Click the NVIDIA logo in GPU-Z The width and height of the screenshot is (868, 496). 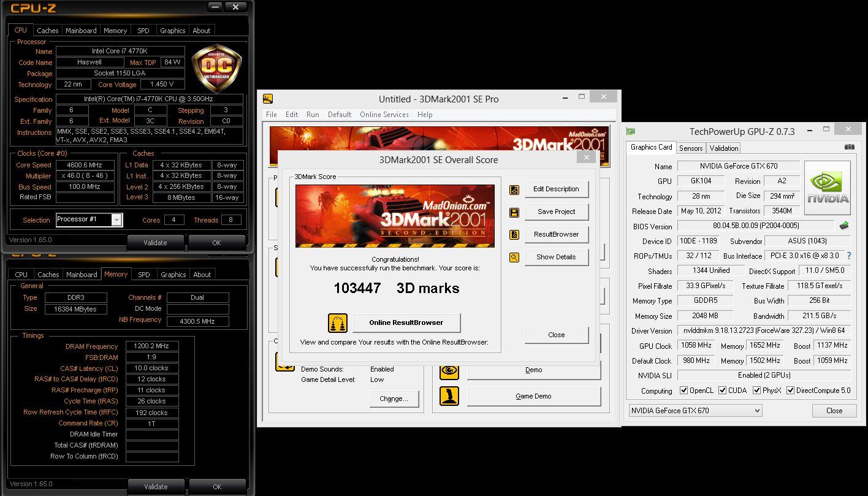[x=828, y=188]
